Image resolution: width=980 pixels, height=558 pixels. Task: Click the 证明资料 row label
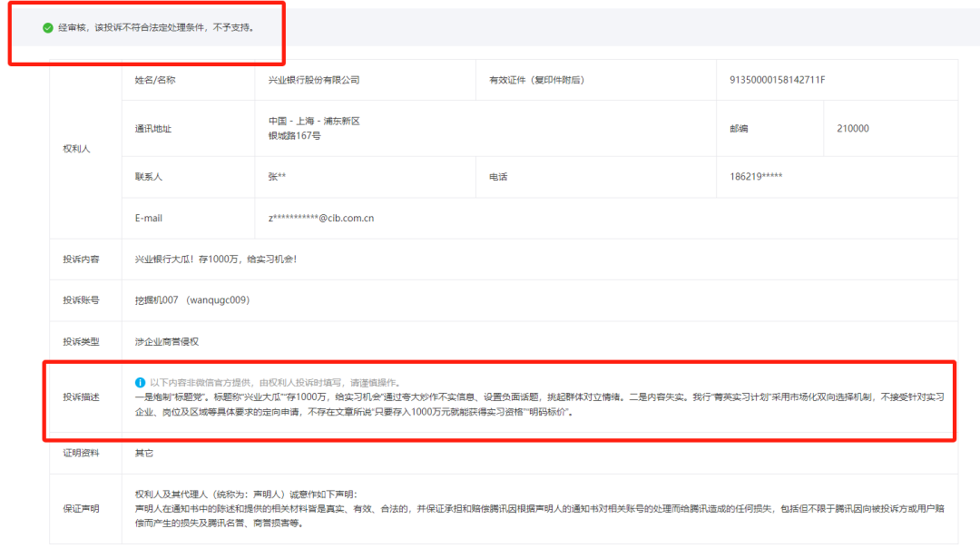click(81, 453)
